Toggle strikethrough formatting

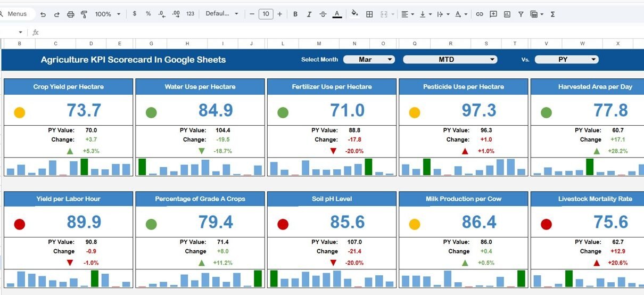click(323, 14)
